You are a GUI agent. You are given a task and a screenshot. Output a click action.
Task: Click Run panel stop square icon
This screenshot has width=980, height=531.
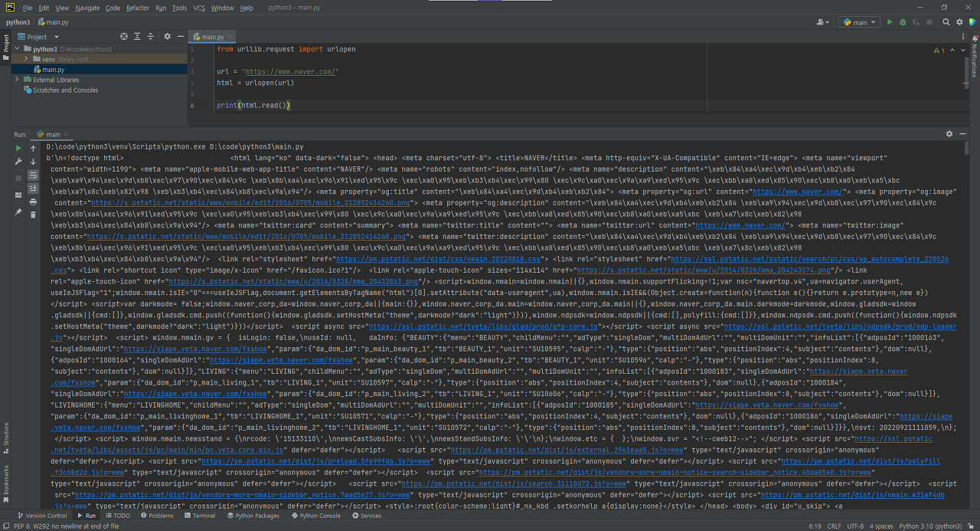click(19, 178)
